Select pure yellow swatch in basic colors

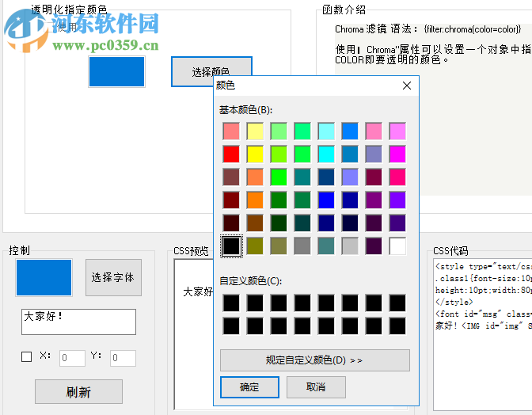point(255,154)
